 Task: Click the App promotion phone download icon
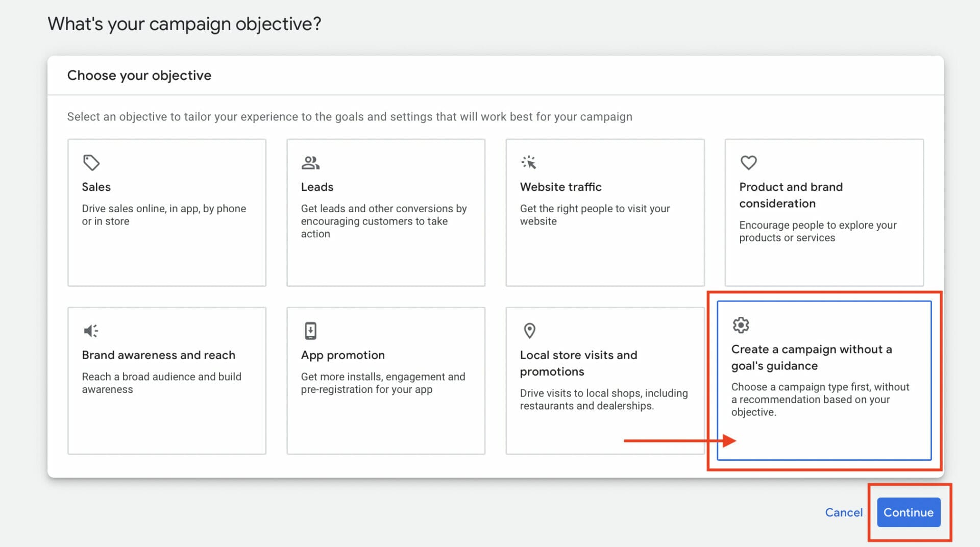(310, 331)
